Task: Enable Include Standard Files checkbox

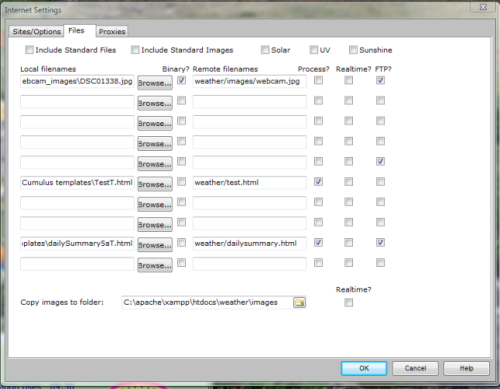Action: (29, 50)
